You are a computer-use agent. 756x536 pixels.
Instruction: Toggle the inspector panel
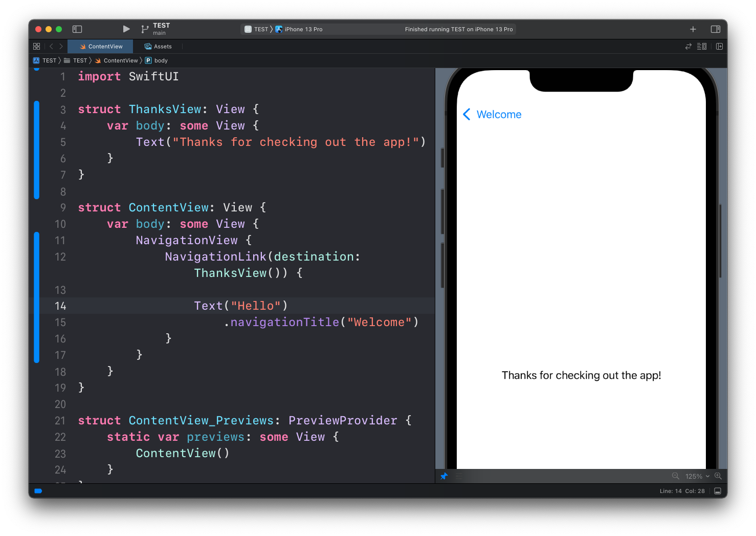click(716, 29)
